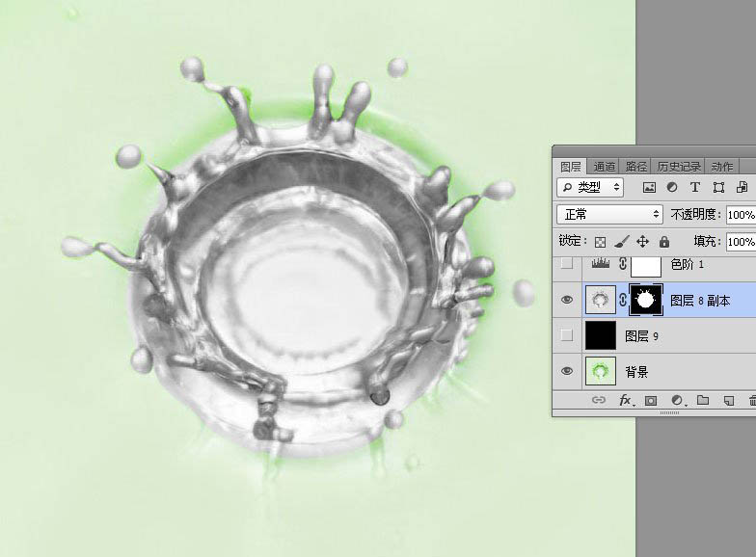Click the lock all padlock icon
756x557 pixels.
(664, 241)
